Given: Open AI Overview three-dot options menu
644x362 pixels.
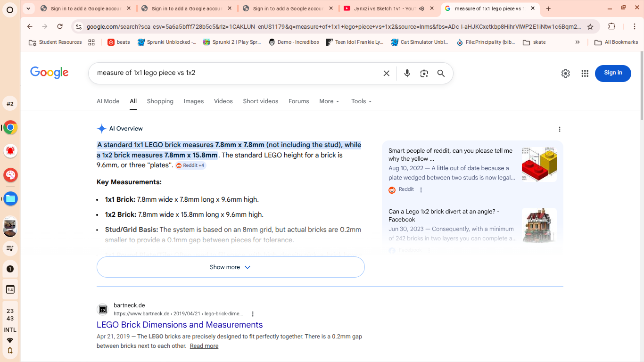Looking at the screenshot, I should (560, 129).
